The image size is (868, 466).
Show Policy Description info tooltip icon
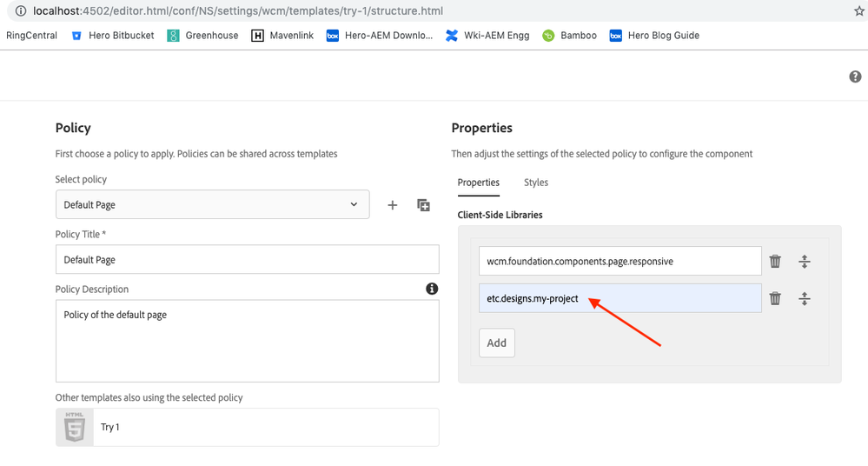432,289
